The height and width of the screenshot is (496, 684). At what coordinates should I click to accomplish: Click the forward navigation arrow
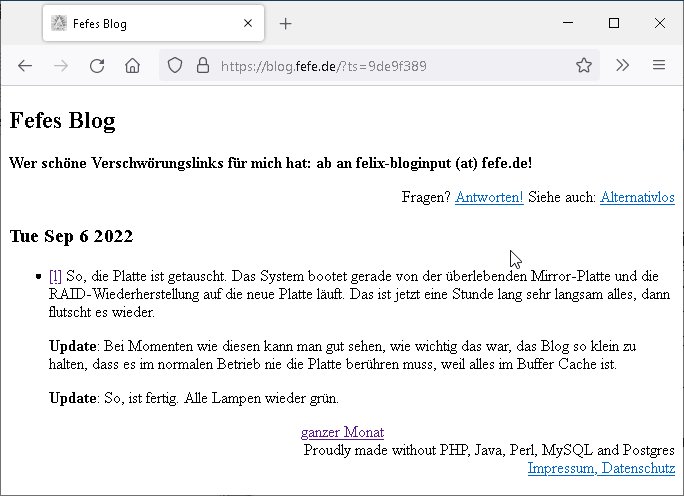(61, 66)
